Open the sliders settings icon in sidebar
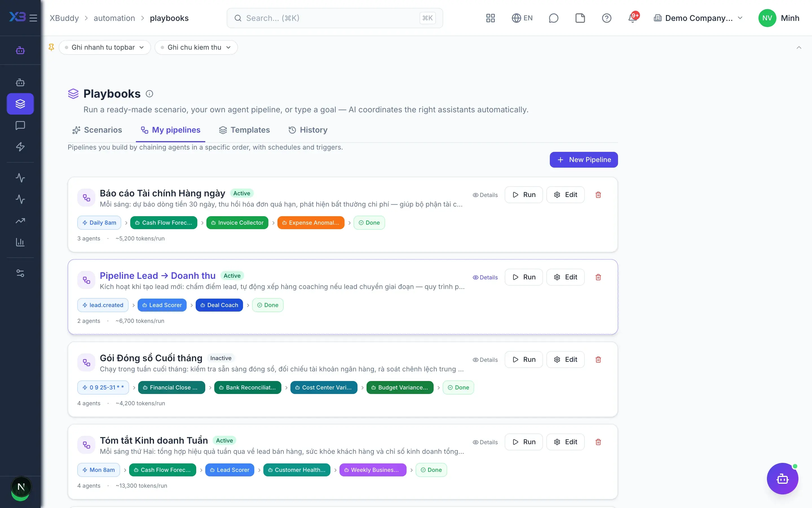Viewport: 812px width, 508px height. [20, 273]
